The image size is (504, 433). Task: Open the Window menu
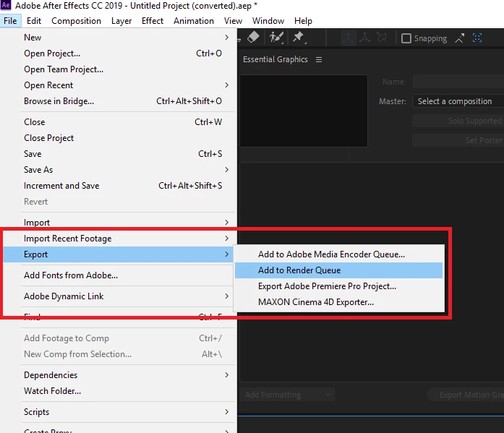[268, 21]
